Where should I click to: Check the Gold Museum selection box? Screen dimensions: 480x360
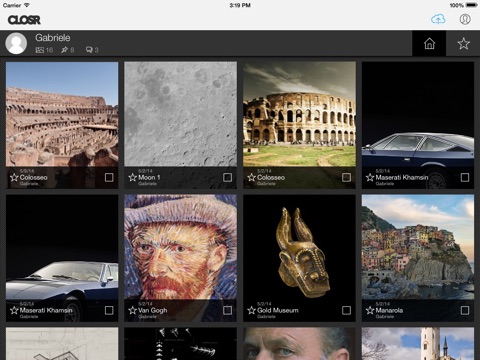(346, 310)
